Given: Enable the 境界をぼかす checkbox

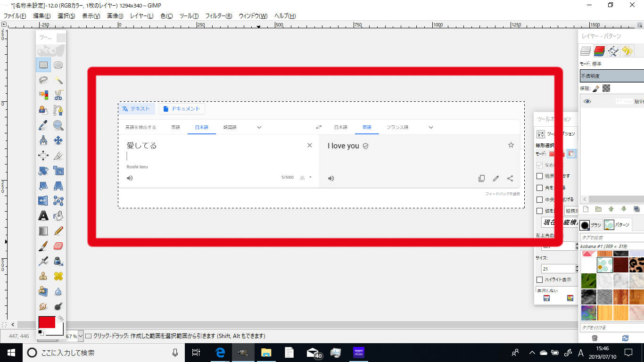Looking at the screenshot, I should click(x=540, y=176).
